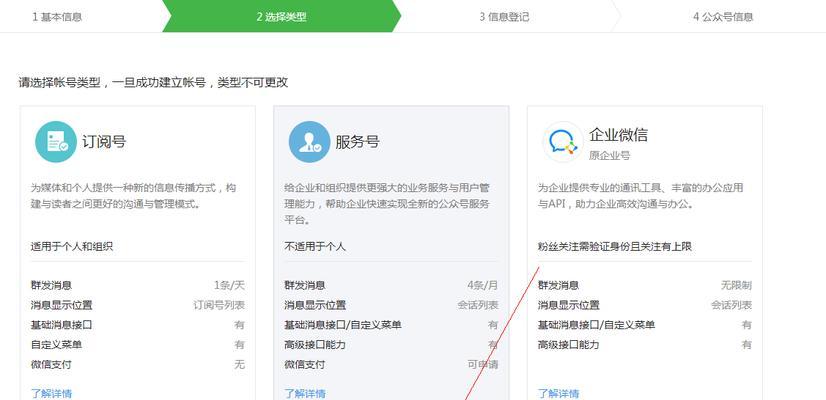Click 自定义菜单 row label in 订阅号
Viewport: 826px width, 400px height.
coord(56,345)
